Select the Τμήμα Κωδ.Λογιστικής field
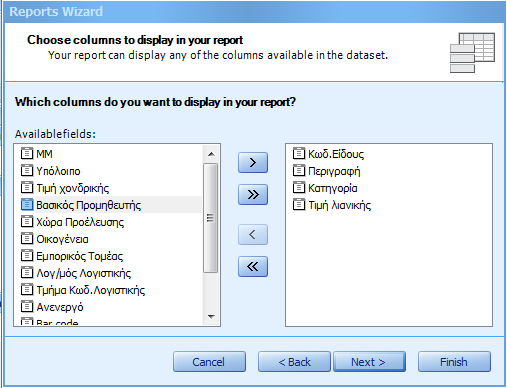 tap(91, 290)
